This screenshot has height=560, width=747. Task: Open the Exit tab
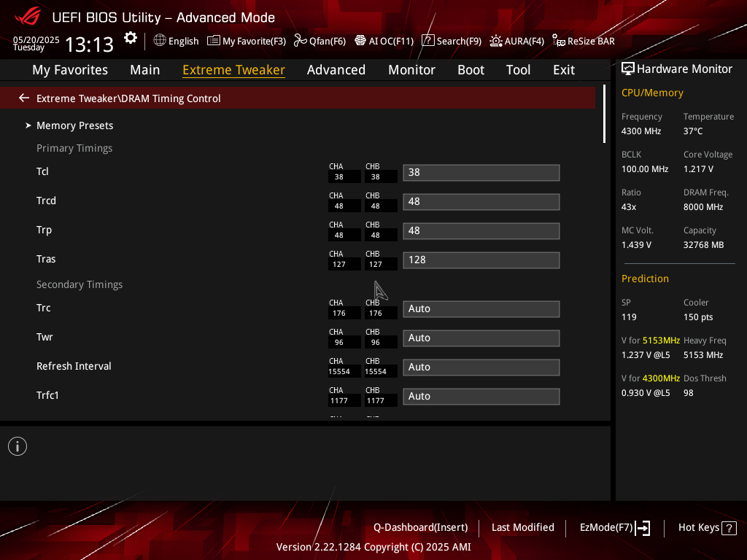click(x=564, y=70)
